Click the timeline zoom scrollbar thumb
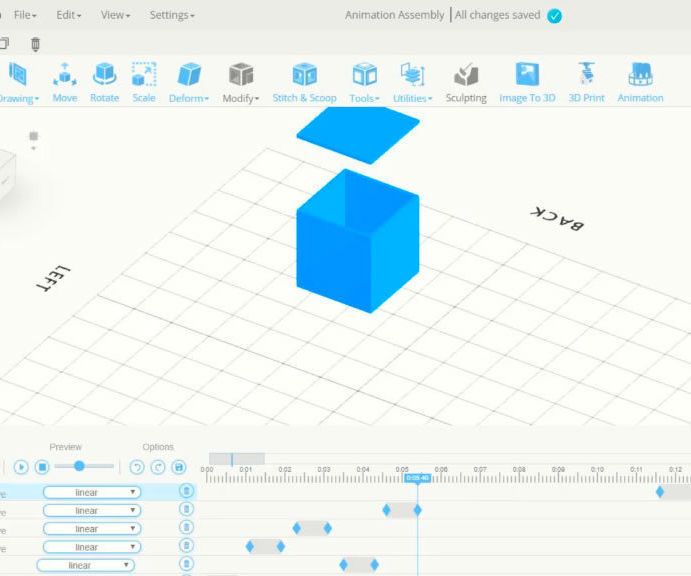 [237, 459]
